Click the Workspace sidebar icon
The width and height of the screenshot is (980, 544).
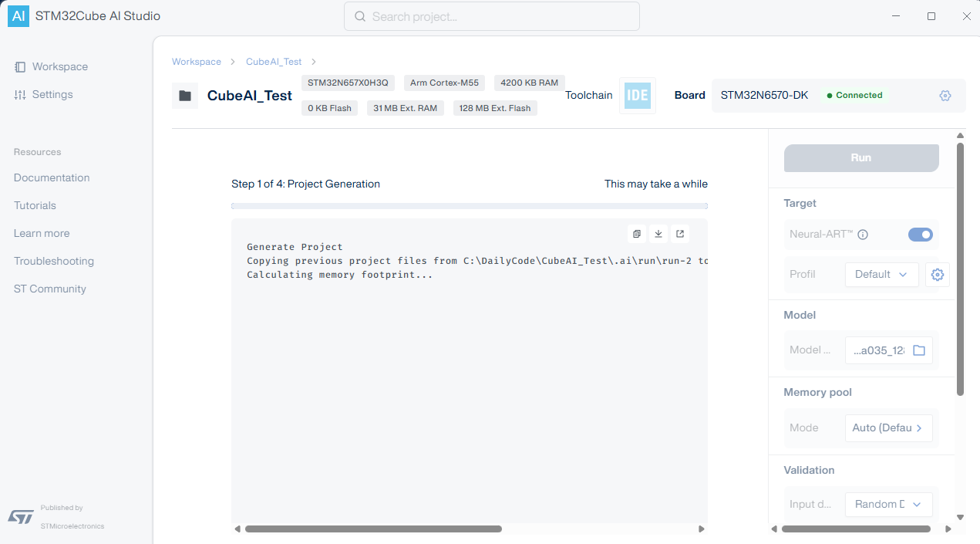[x=20, y=67]
